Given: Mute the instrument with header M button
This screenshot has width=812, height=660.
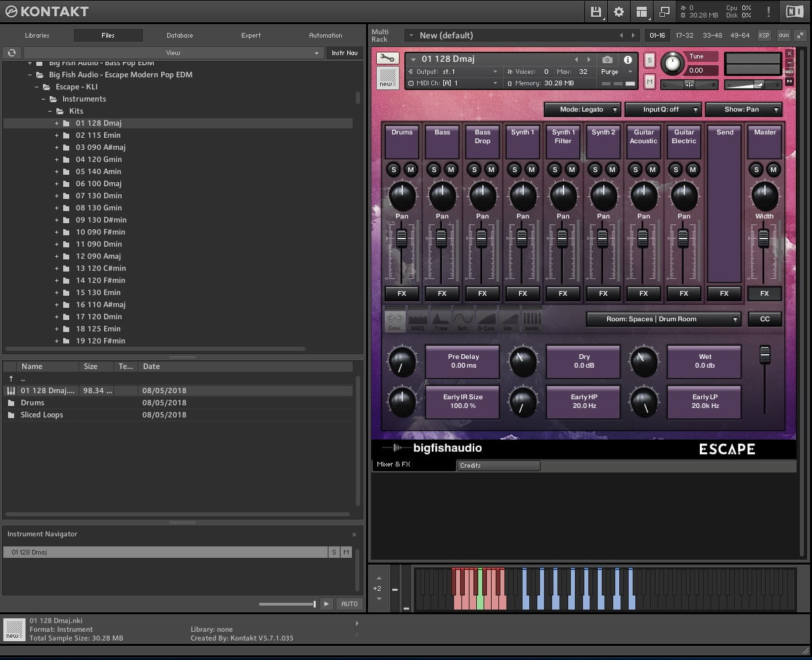Looking at the screenshot, I should click(649, 81).
